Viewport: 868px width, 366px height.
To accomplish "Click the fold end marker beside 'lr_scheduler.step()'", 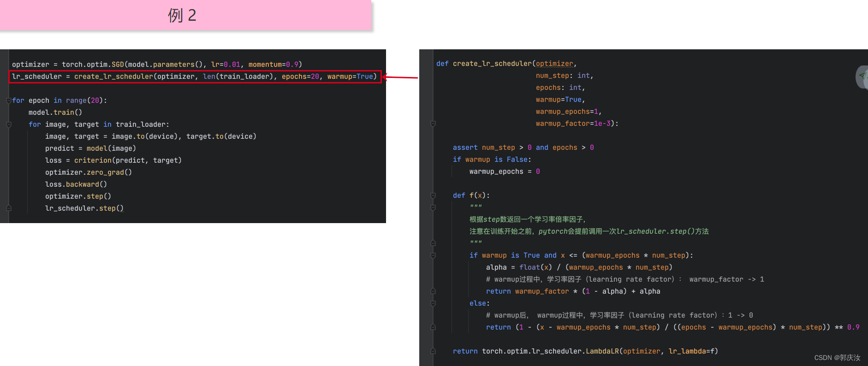I will tap(8, 208).
